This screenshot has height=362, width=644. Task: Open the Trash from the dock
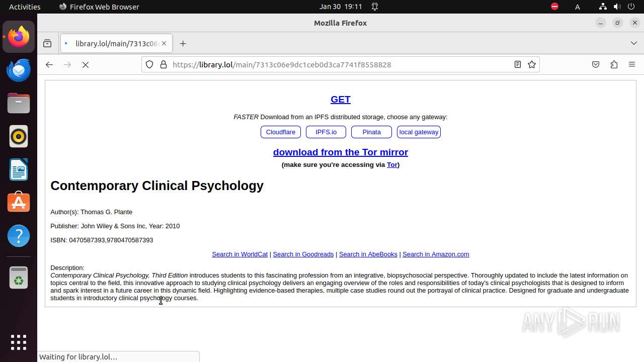(19, 278)
